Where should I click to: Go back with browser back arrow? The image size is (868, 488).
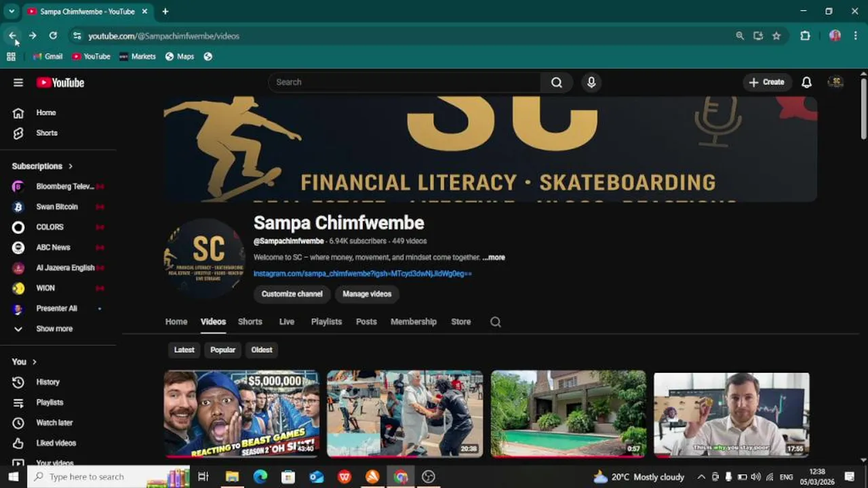click(12, 36)
